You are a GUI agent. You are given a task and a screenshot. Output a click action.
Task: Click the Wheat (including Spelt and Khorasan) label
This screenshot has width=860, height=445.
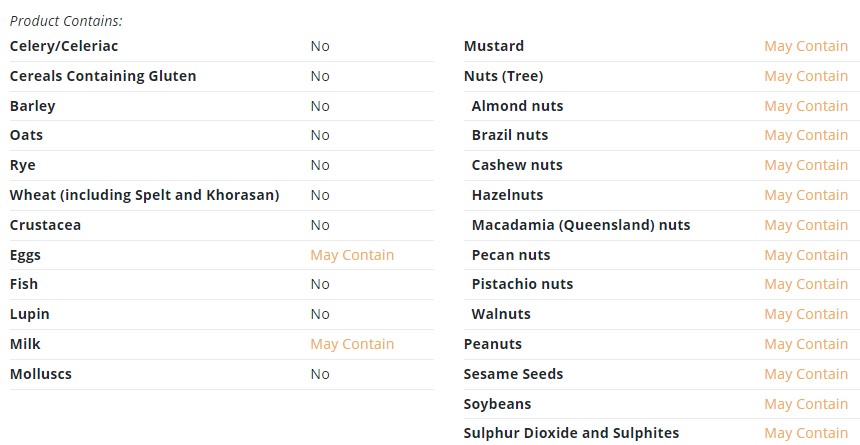tap(145, 195)
